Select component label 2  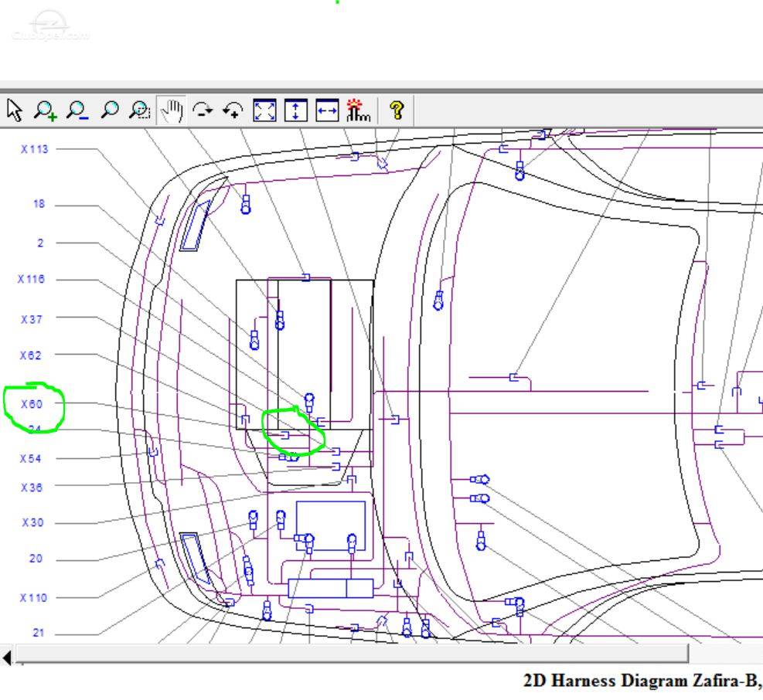coord(40,243)
